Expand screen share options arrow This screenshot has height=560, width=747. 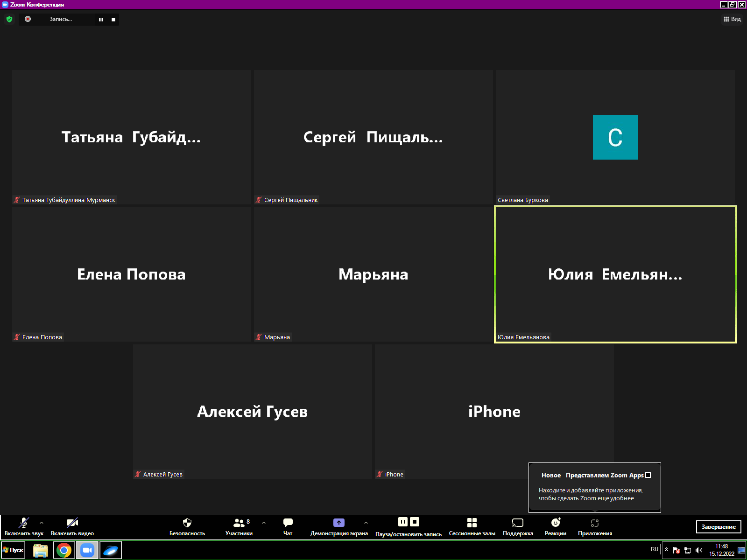366,523
